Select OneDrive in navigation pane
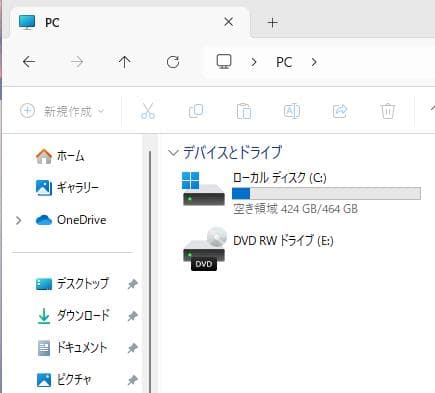Image resolution: width=435 pixels, height=393 pixels. pos(81,220)
